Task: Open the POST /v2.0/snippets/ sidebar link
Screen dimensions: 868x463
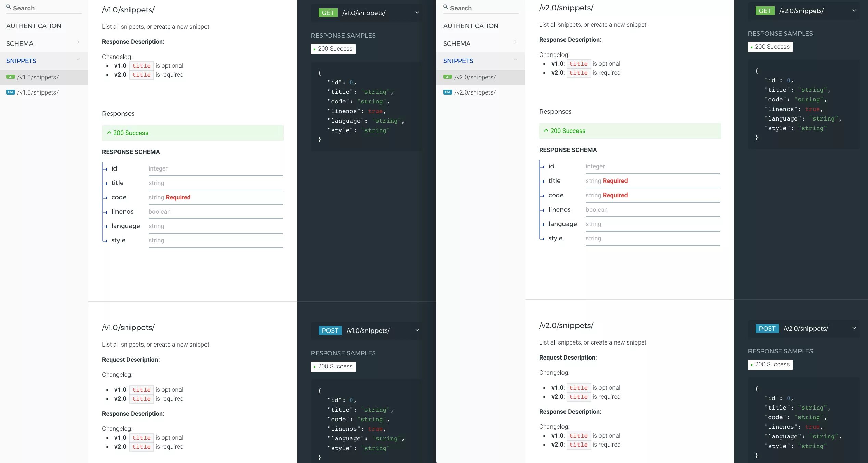Action: point(475,92)
